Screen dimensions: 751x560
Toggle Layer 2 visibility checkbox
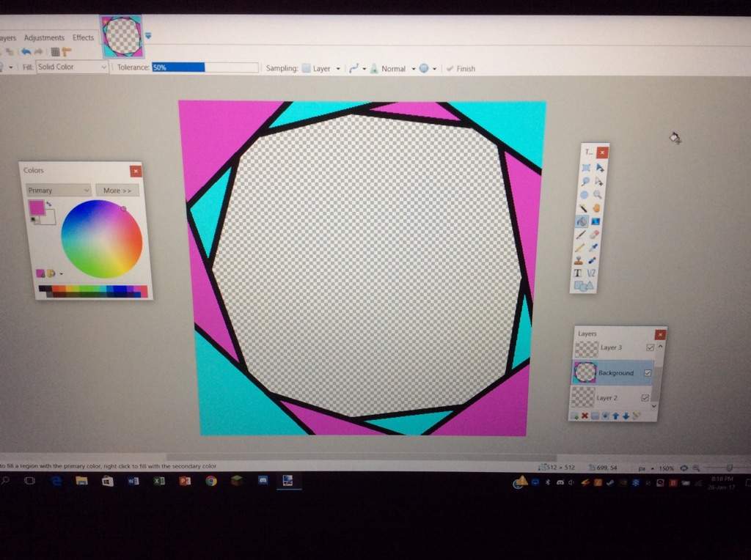(645, 398)
